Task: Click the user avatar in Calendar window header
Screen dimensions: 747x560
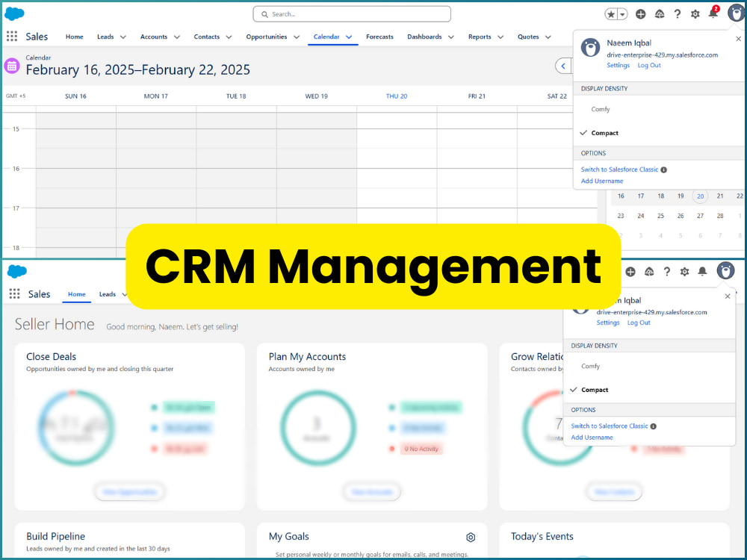Action: [737, 13]
